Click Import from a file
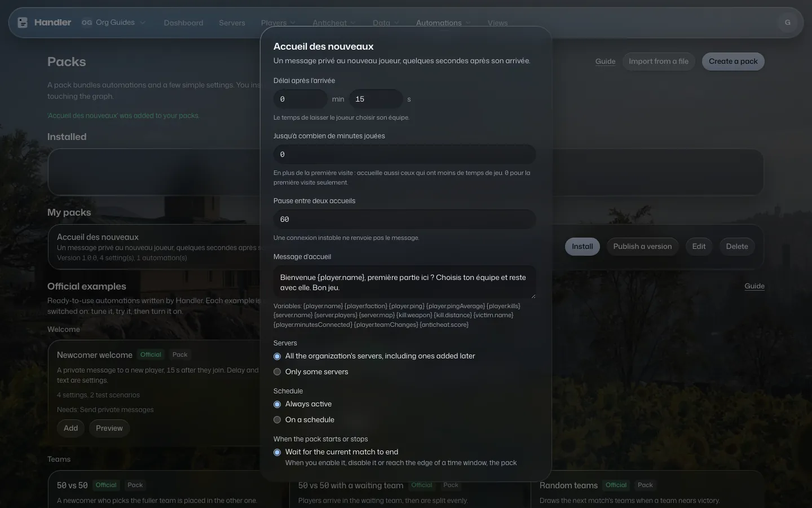The image size is (812, 508). pyautogui.click(x=659, y=62)
